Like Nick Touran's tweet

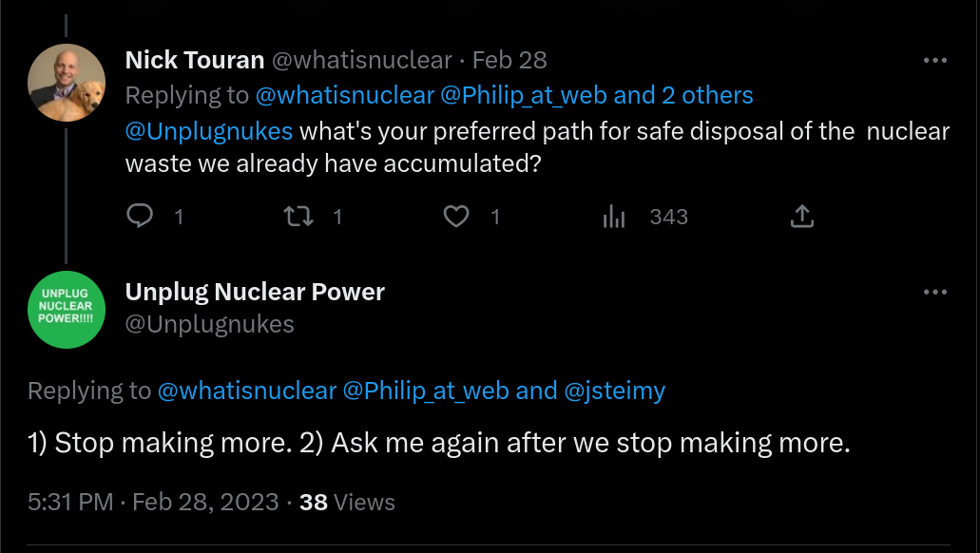(x=457, y=217)
